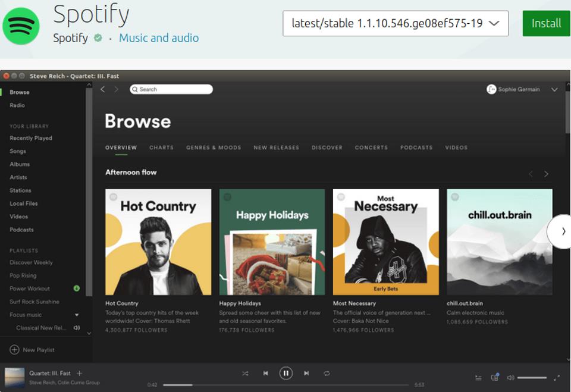Select the Discover tab
The width and height of the screenshot is (571, 392).
(x=327, y=148)
